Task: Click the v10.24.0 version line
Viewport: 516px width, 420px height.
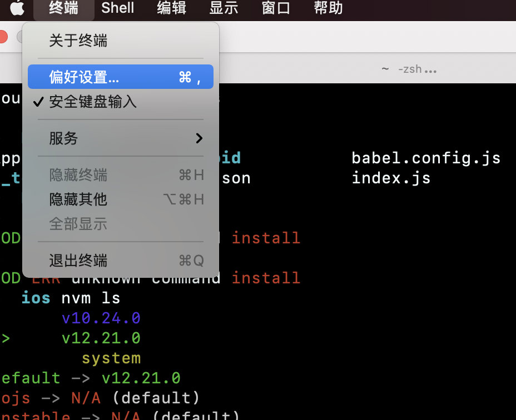Action: (101, 318)
